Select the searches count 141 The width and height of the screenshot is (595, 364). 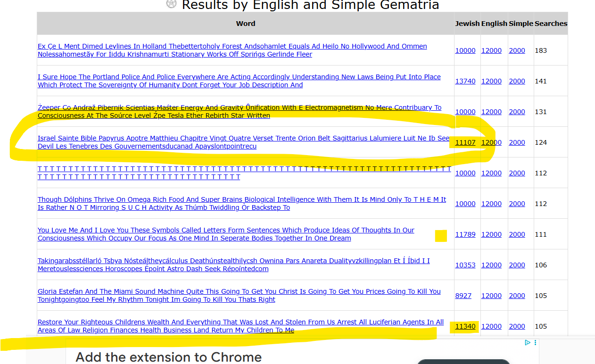tap(541, 81)
